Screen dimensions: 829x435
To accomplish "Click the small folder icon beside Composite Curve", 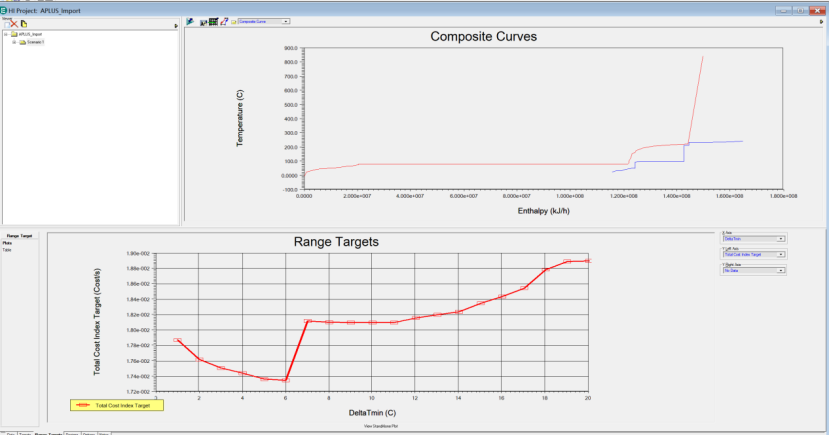I will 233,20.
